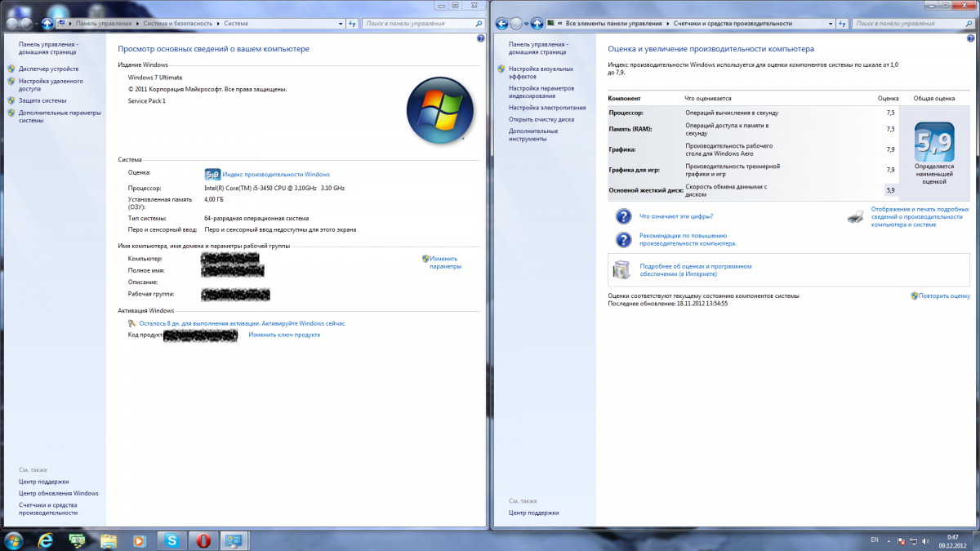Click the Windows activation countdown link
This screenshot has height=551, width=980.
click(242, 323)
